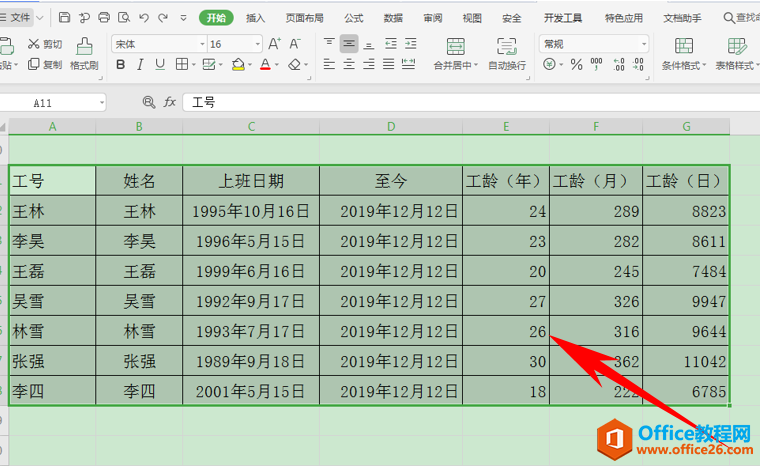The image size is (760, 467).
Task: Click the red font color swatch
Action: point(264,65)
